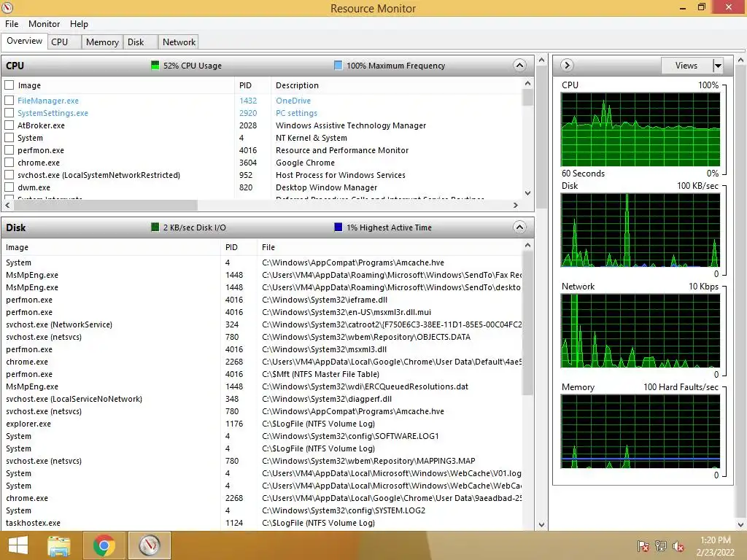Select the Overview tab
The height and width of the screenshot is (560, 747).
(24, 41)
